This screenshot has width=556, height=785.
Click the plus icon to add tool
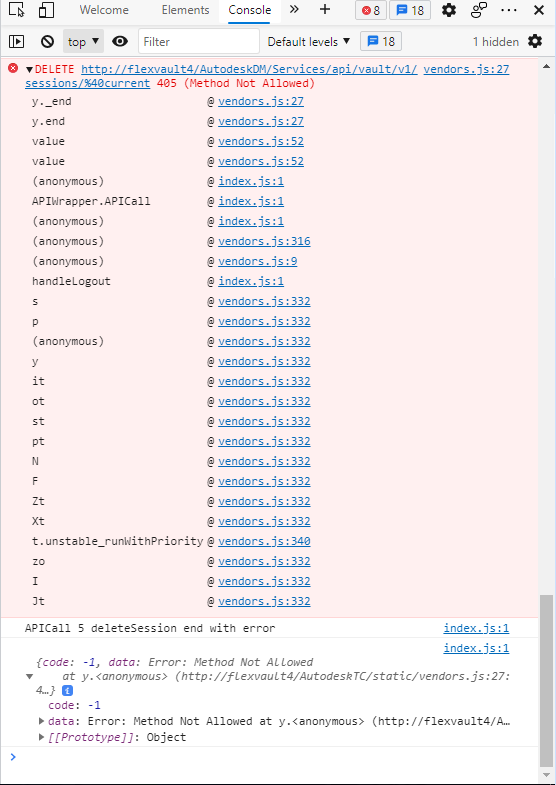[x=325, y=10]
